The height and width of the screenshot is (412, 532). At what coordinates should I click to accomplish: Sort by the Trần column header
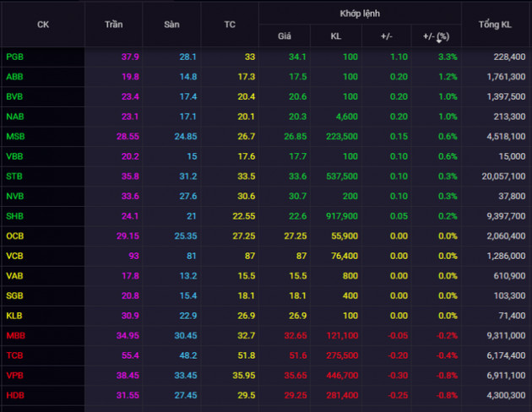(114, 24)
